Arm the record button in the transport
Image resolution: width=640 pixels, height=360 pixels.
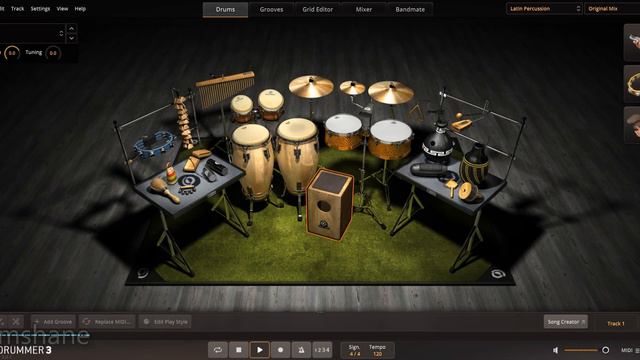(x=280, y=350)
